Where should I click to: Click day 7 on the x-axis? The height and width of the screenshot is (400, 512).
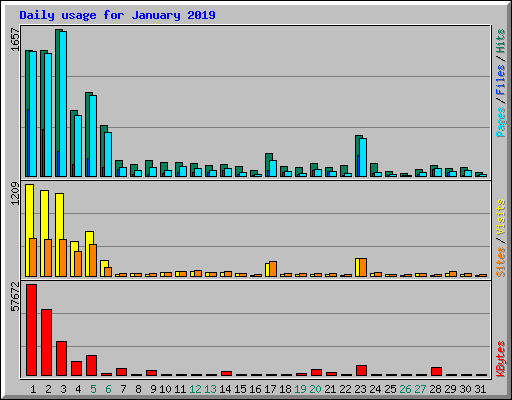tap(123, 389)
